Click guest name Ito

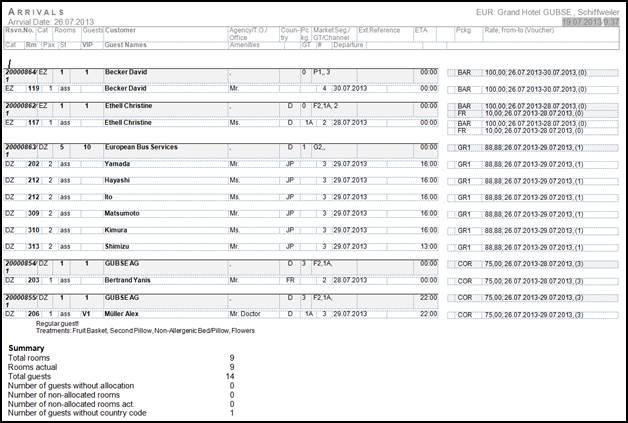[108, 197]
